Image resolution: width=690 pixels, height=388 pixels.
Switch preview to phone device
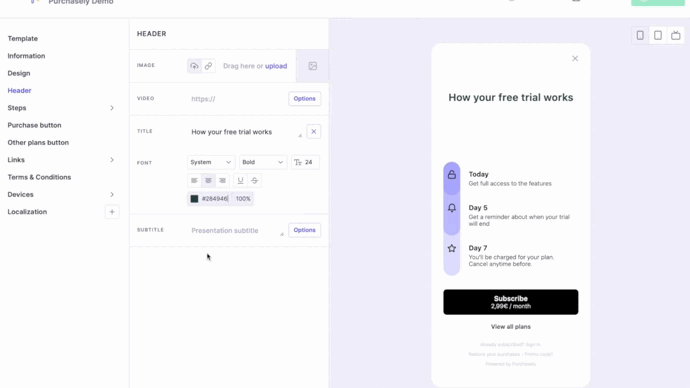tap(640, 35)
